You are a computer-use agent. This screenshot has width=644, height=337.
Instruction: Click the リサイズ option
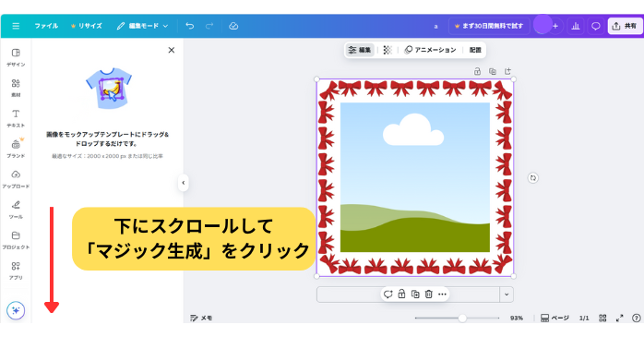86,26
